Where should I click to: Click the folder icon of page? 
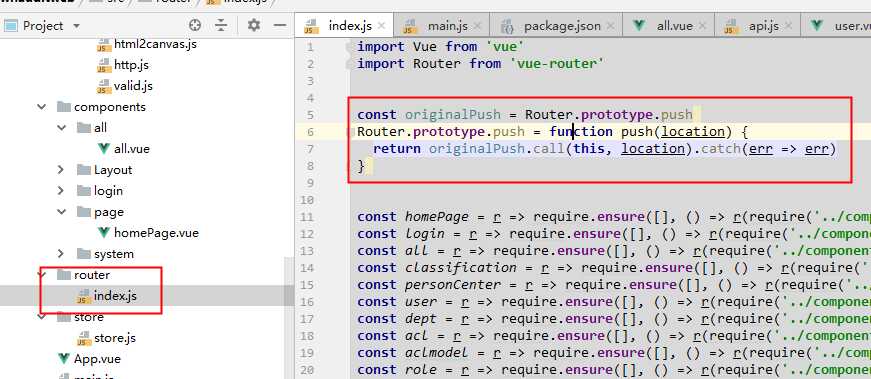(84, 212)
